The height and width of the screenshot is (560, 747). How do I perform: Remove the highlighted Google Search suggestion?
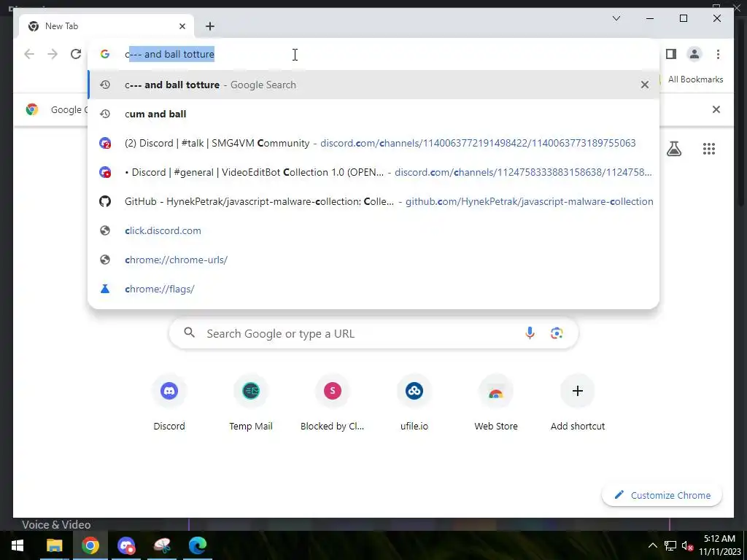[645, 85]
